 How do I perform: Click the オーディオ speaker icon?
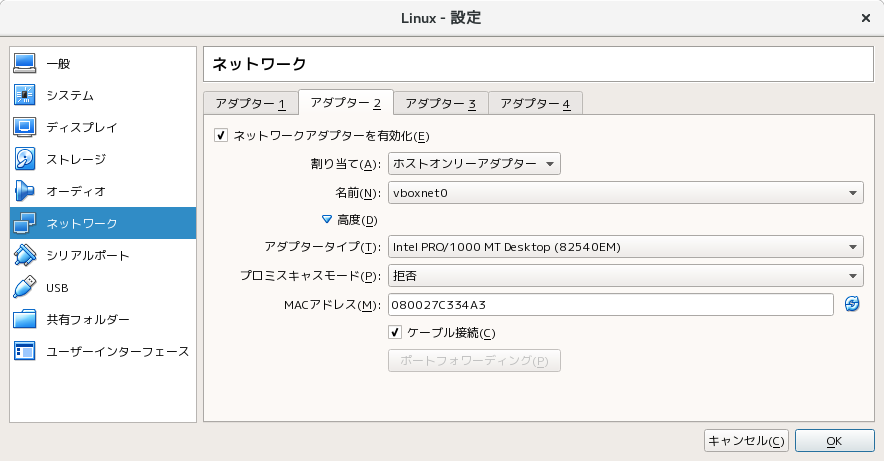[25, 191]
